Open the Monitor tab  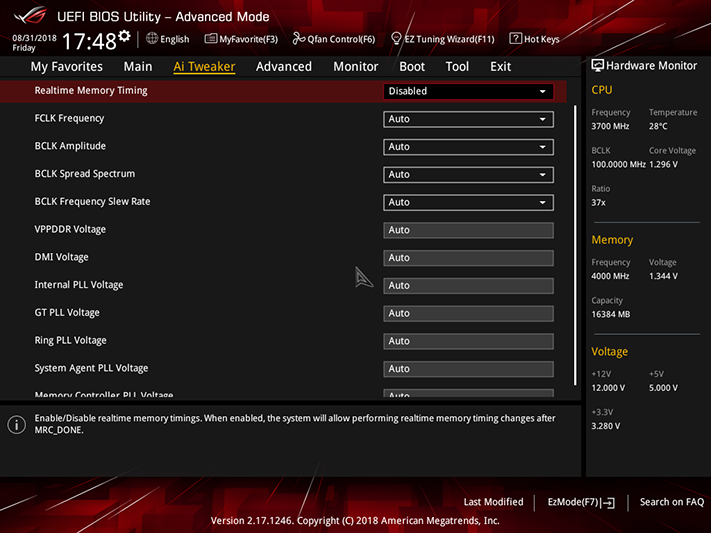tap(356, 67)
